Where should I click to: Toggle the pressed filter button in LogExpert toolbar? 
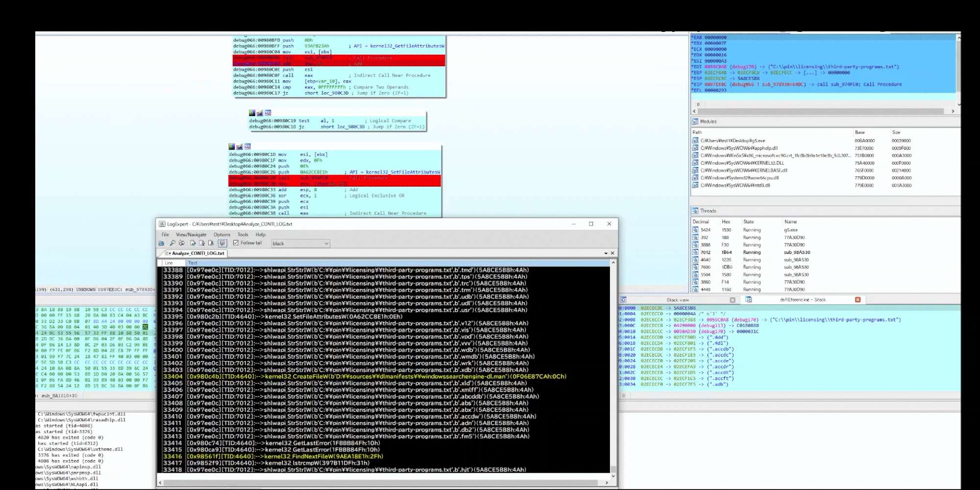coord(222,243)
